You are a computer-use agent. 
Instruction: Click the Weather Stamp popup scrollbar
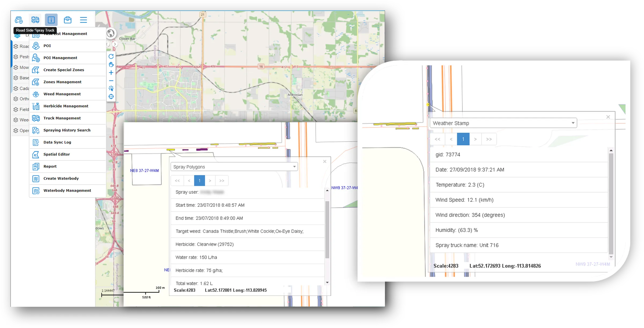[611, 204]
